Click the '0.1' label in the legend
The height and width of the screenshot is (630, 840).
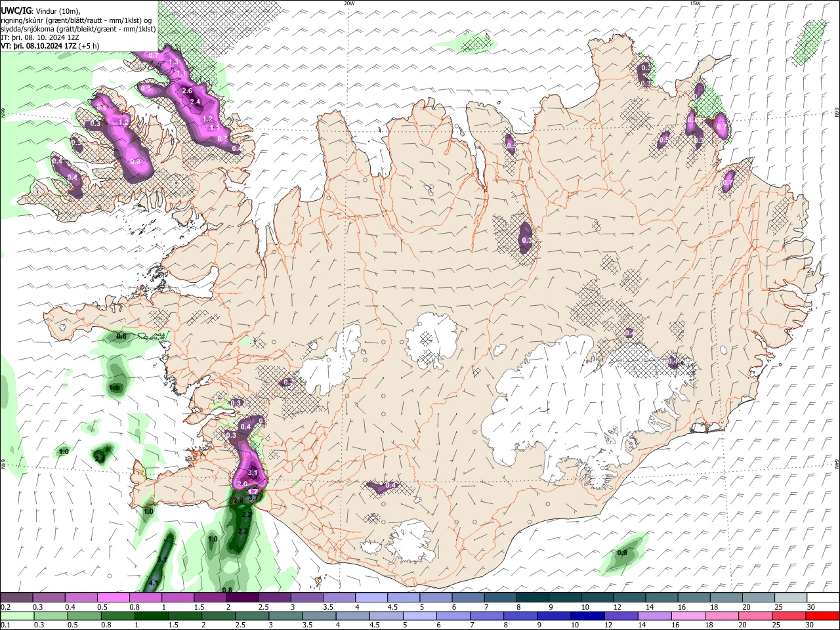click(5, 625)
